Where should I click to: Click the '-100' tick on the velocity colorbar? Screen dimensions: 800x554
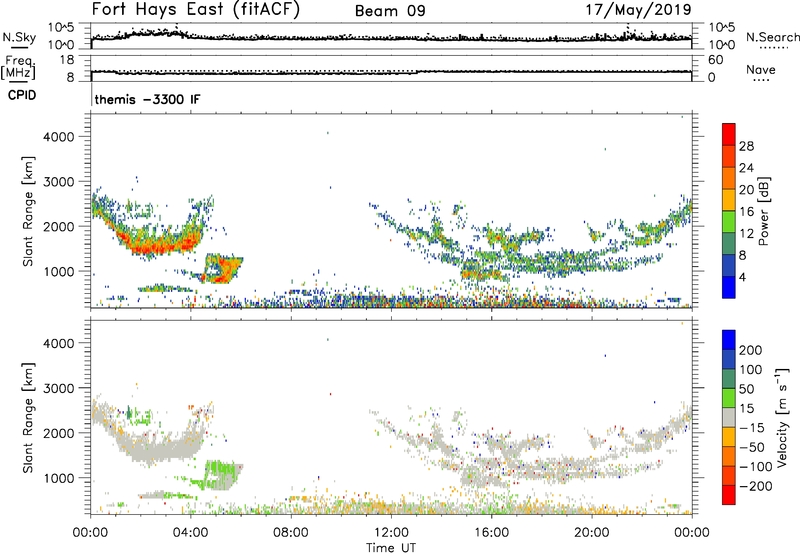tap(756, 467)
